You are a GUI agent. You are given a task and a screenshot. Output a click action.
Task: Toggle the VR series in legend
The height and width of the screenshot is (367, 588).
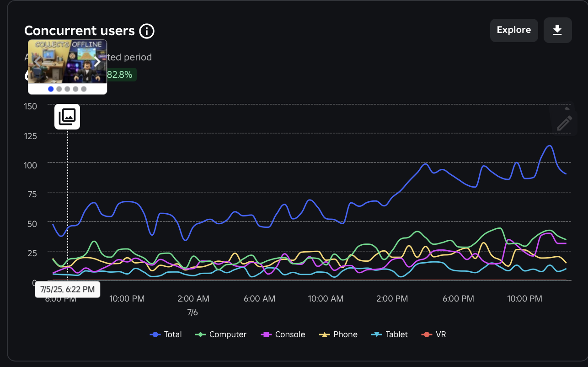click(x=433, y=335)
